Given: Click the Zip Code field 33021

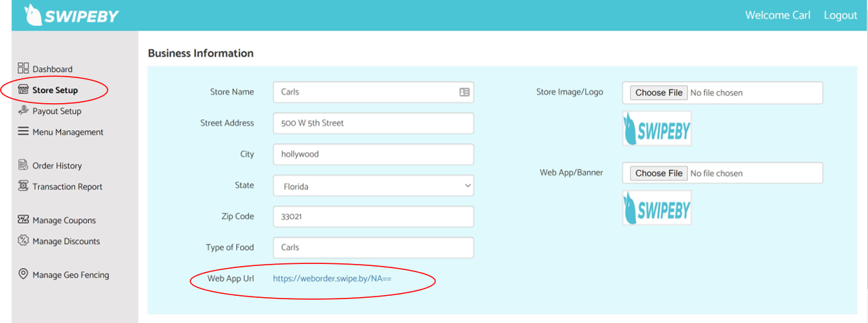Looking at the screenshot, I should point(374,216).
